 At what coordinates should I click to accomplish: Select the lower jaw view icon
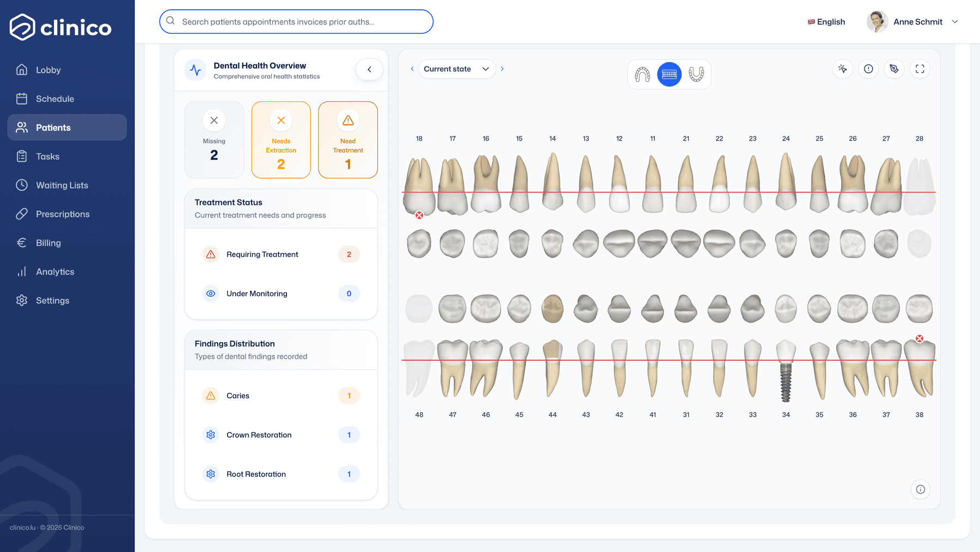click(x=696, y=74)
